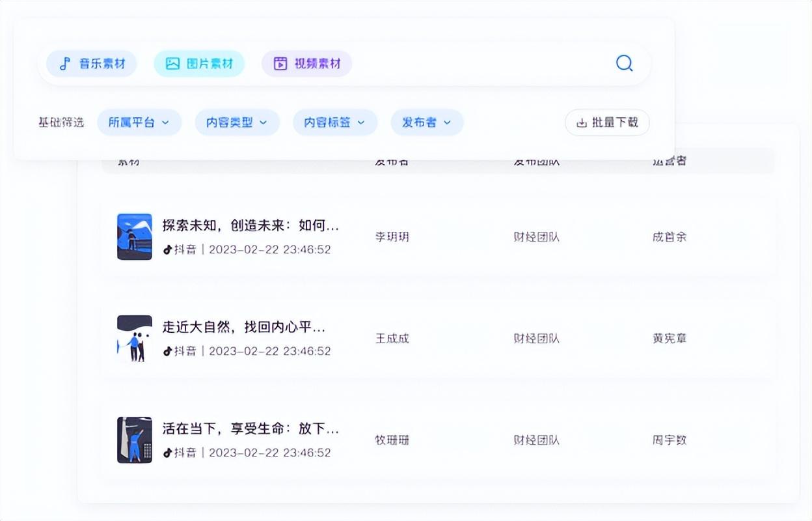This screenshot has width=812, height=521.
Task: Expand the 所属平台 filter dropdown
Action: (x=139, y=122)
